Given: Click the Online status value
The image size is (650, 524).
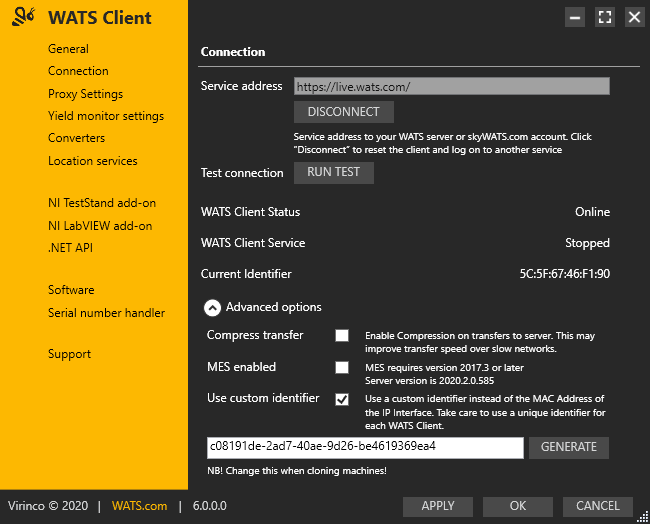Looking at the screenshot, I should point(592,212).
